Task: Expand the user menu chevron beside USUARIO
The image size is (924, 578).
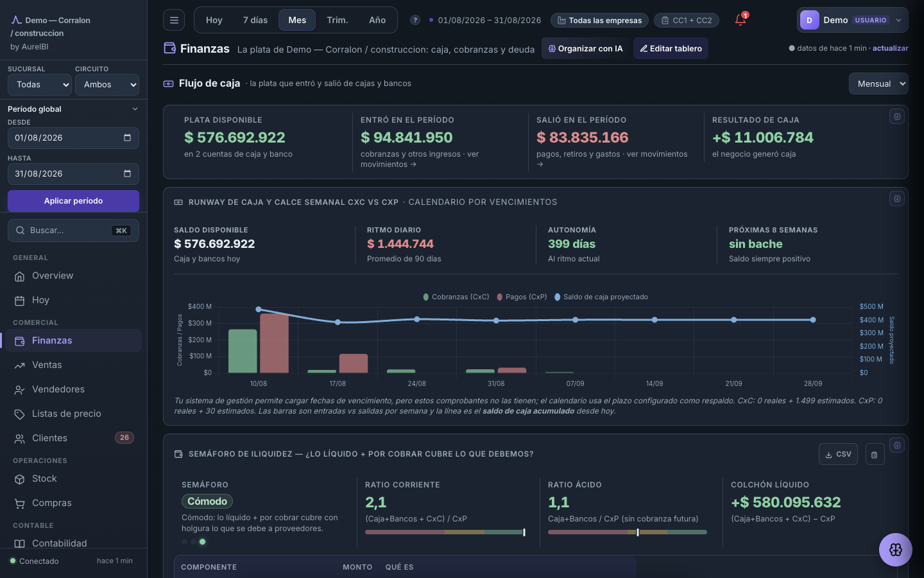Action: pos(898,20)
